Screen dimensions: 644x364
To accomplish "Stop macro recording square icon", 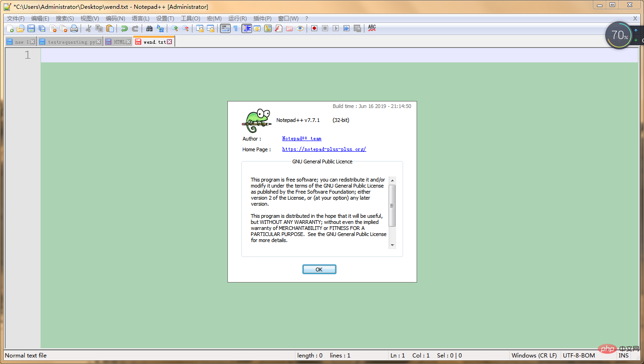I will coord(325,28).
